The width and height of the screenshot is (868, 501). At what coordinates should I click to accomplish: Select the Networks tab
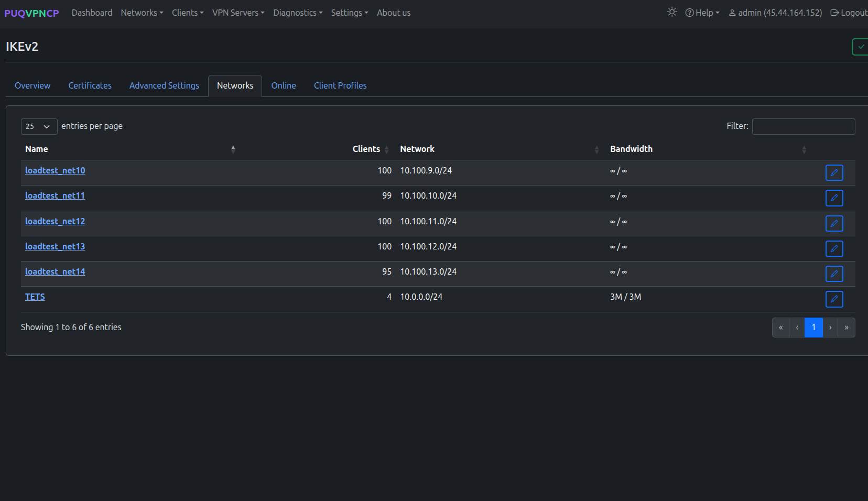[235, 85]
